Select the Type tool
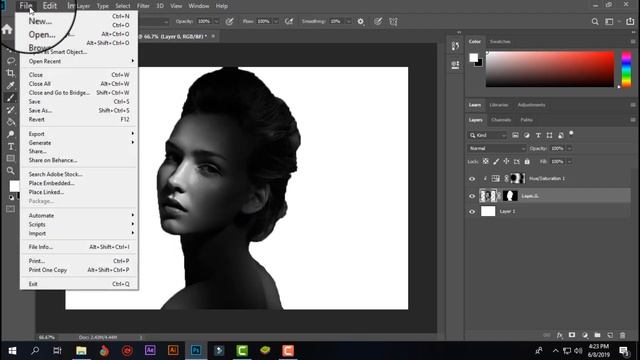This screenshot has height=360, width=640. pyautogui.click(x=11, y=147)
